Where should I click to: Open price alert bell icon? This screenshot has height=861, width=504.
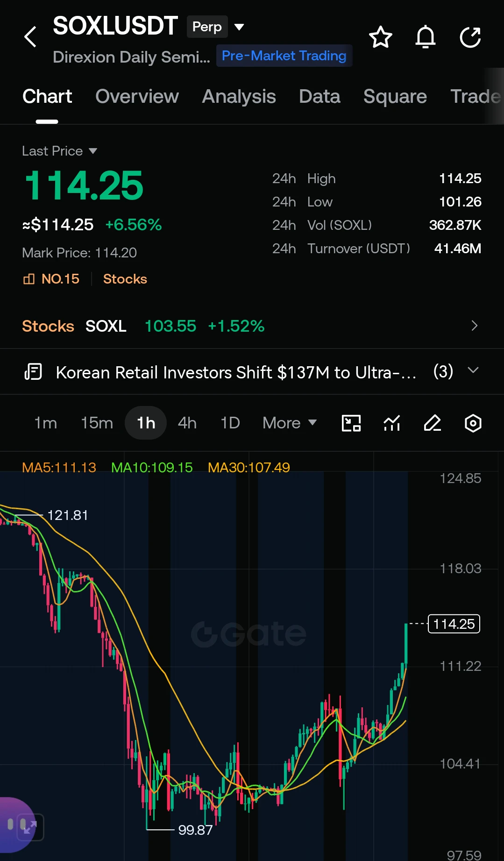click(x=426, y=37)
